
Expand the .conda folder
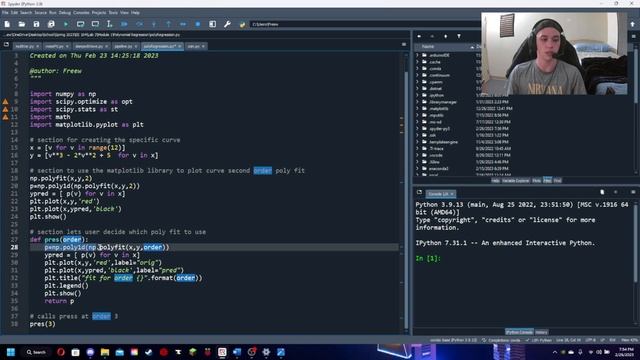tap(418, 69)
